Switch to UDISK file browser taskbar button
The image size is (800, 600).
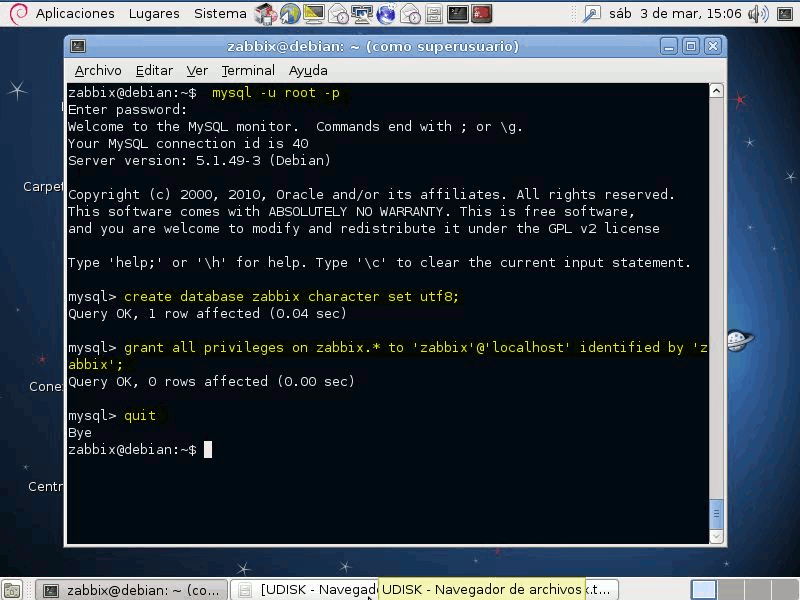pyautogui.click(x=303, y=590)
